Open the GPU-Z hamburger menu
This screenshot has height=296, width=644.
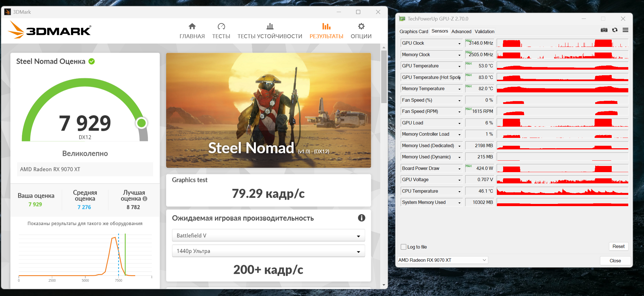coord(625,30)
